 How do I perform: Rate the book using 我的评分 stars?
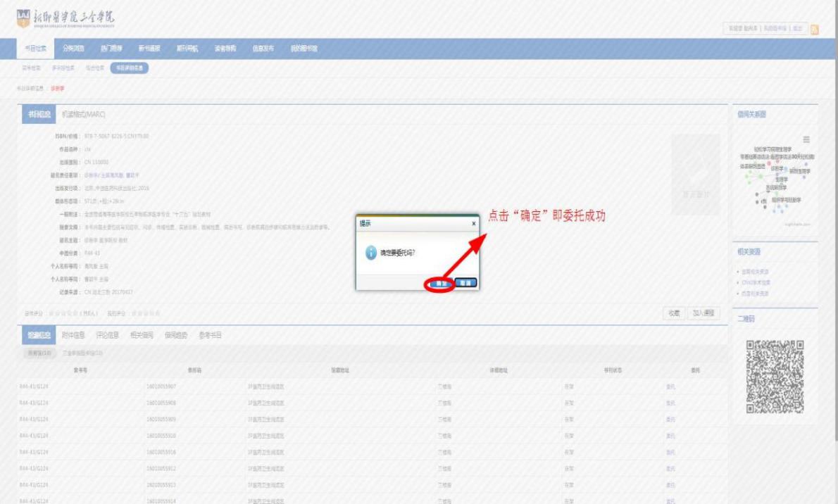coord(146,313)
